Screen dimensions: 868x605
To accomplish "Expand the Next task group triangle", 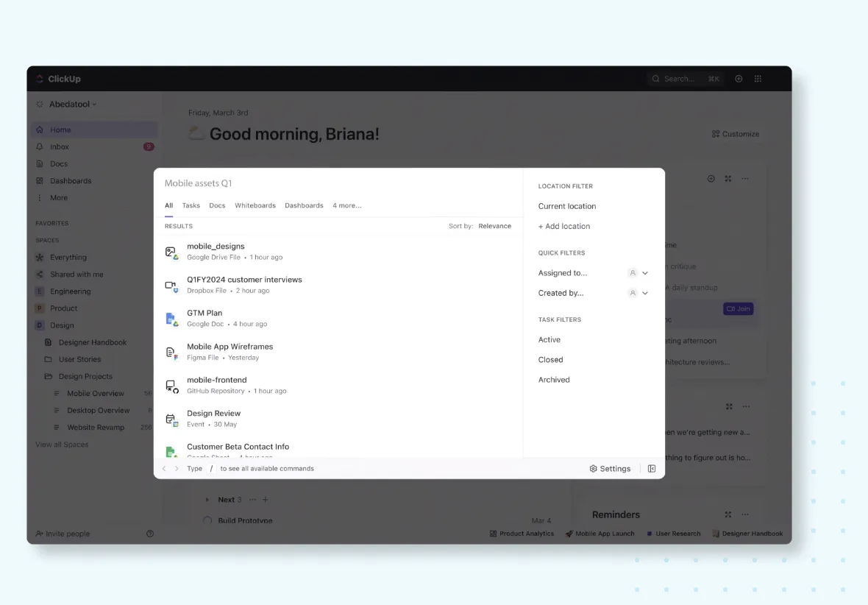I will (x=207, y=500).
